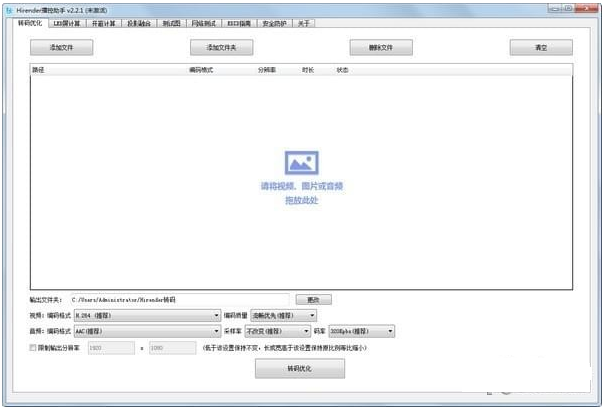The width and height of the screenshot is (605, 409).
Task: Click the 1920 width field
Action: [111, 348]
